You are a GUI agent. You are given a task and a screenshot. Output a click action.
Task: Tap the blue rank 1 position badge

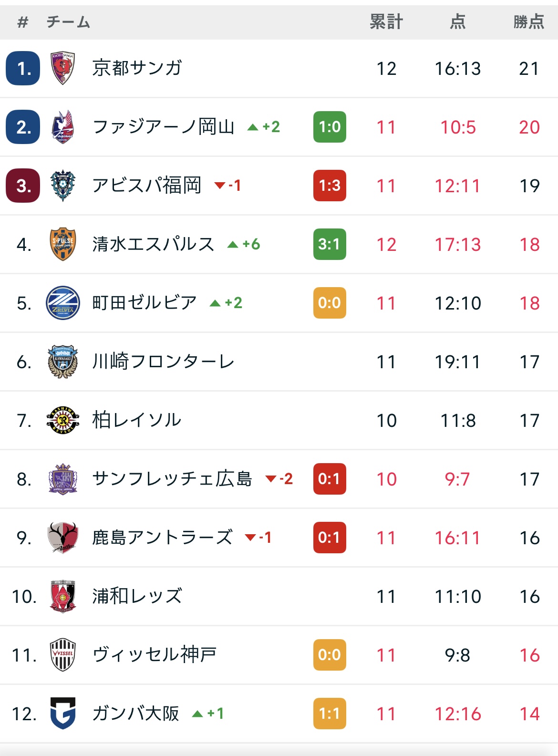(23, 68)
